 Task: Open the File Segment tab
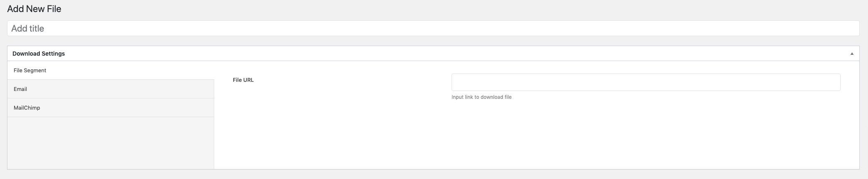click(30, 71)
